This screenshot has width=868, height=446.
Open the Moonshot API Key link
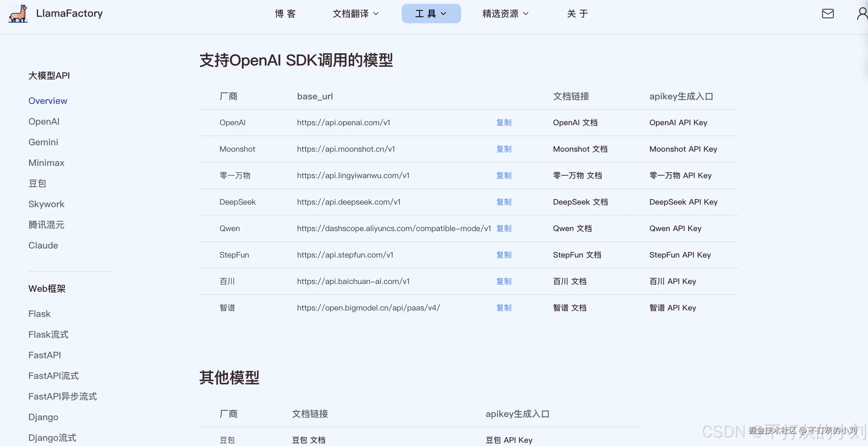coord(683,149)
